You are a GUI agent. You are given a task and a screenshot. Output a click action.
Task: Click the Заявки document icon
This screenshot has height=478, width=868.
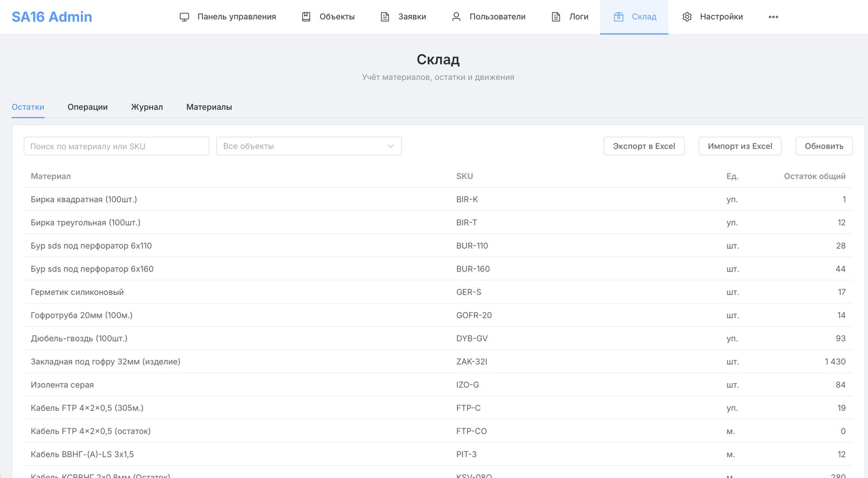(x=385, y=17)
